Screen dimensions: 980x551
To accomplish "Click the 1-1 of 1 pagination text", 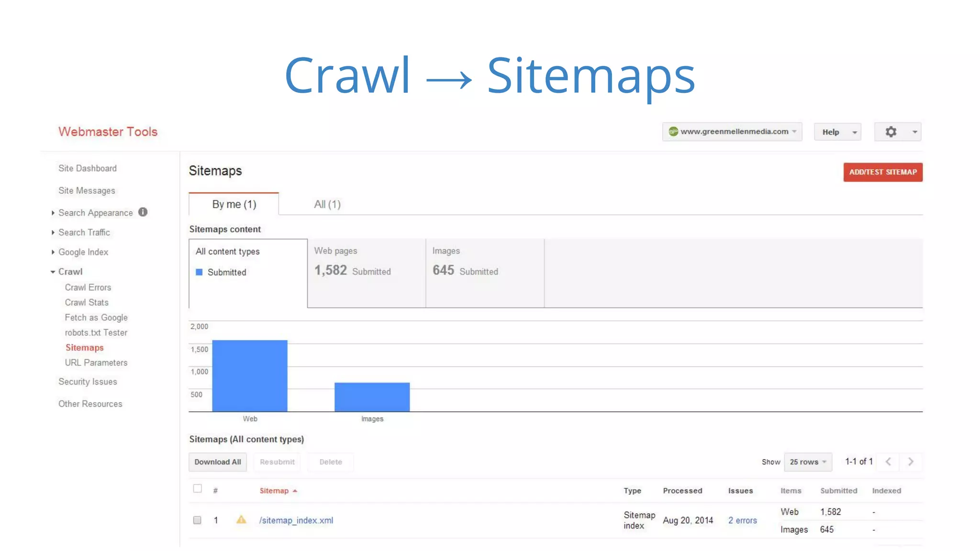I will (x=859, y=462).
